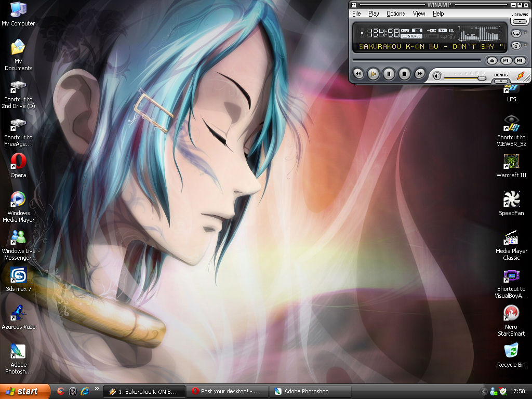Image resolution: width=532 pixels, height=399 pixels.
Task: Click the Winamp seek bar track
Action: [x=417, y=60]
